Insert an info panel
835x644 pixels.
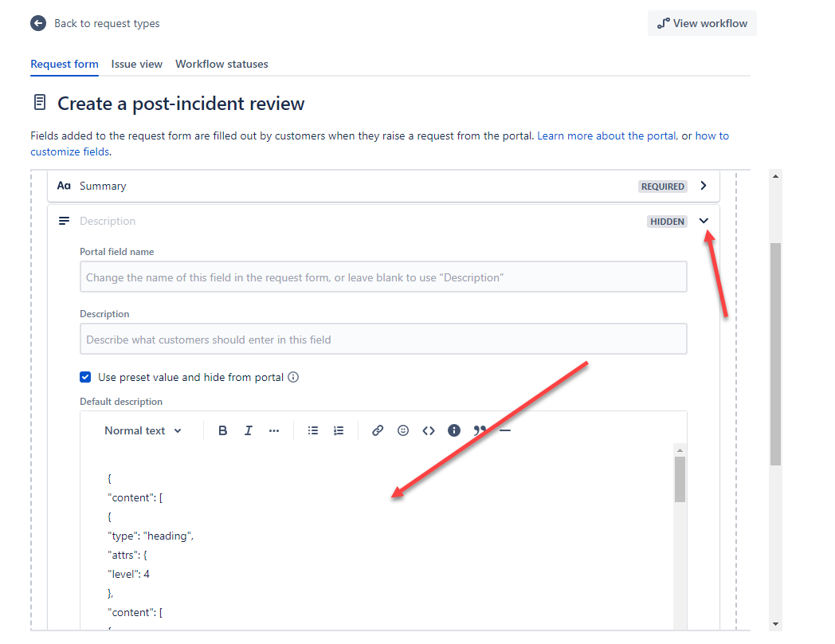click(453, 430)
